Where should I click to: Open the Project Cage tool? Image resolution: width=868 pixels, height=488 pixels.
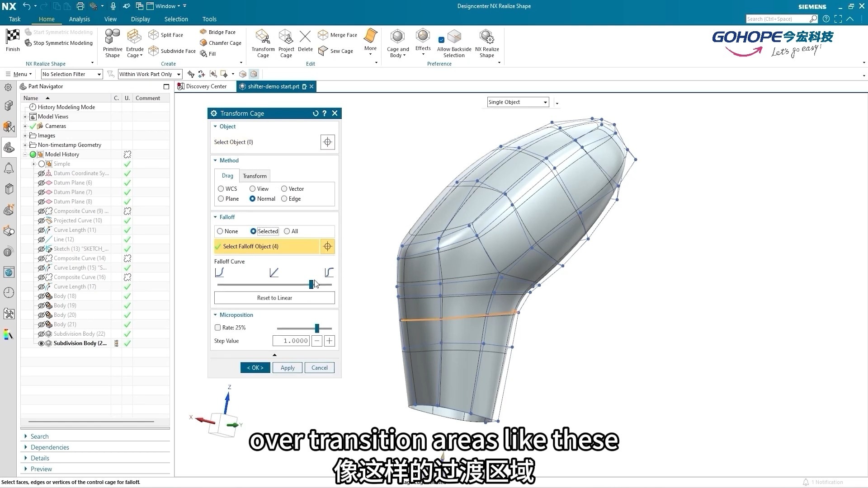(x=286, y=37)
